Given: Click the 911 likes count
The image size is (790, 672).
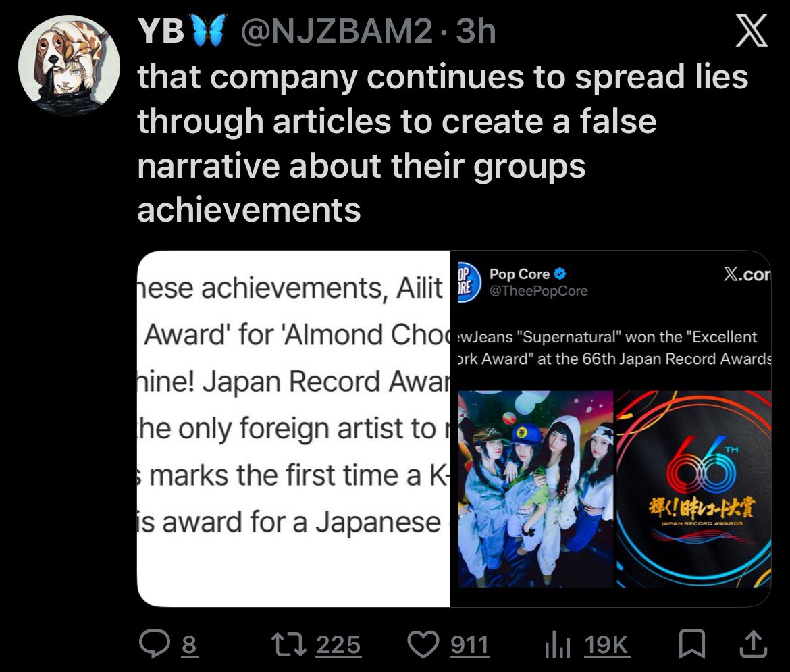Looking at the screenshot, I should [469, 645].
